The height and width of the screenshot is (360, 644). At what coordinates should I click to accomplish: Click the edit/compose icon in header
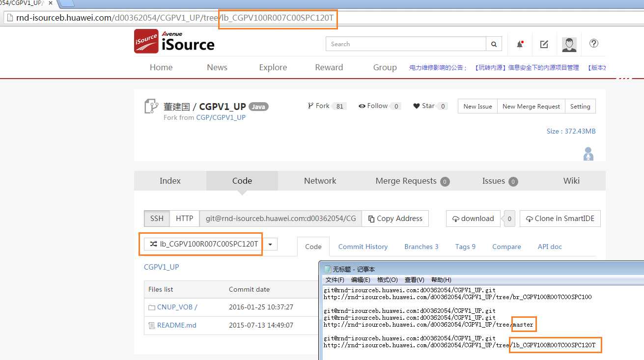coord(544,44)
